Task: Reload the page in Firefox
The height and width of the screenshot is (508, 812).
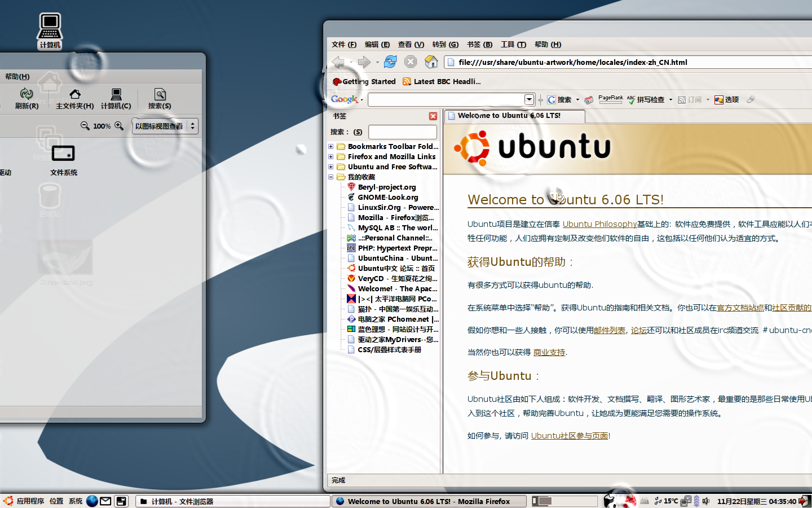Action: (390, 62)
